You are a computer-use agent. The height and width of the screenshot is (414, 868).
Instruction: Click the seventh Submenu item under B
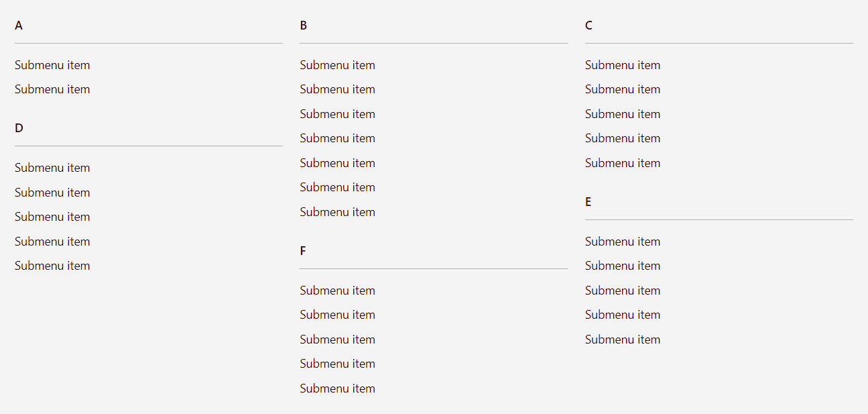pyautogui.click(x=337, y=212)
